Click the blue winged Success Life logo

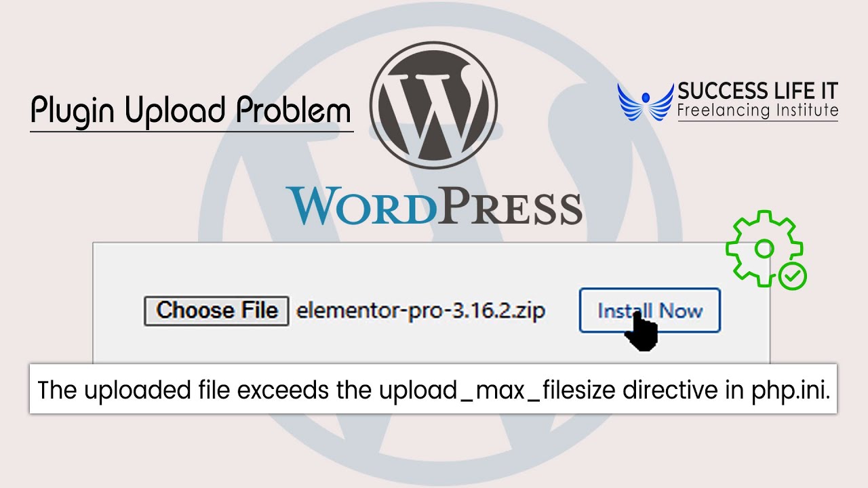pos(646,101)
